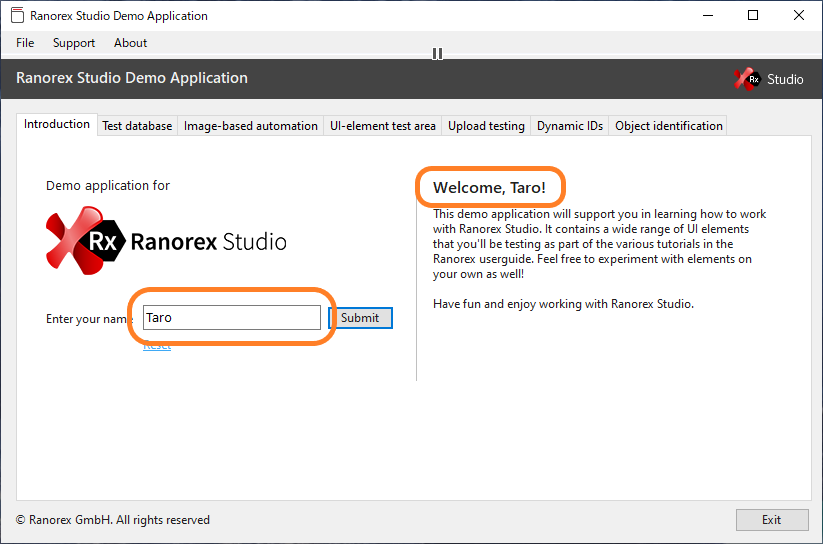The height and width of the screenshot is (544, 823).
Task: Open the Object identification tab
Action: click(669, 126)
